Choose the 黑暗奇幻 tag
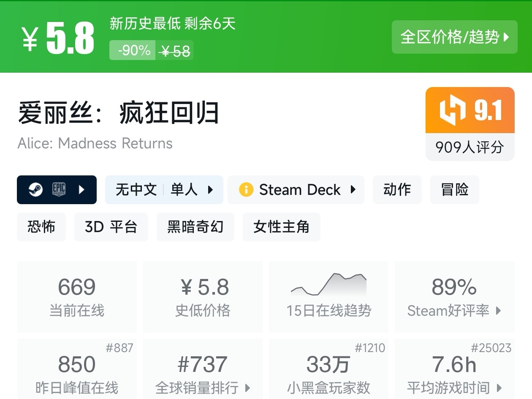The width and height of the screenshot is (532, 399). (195, 227)
